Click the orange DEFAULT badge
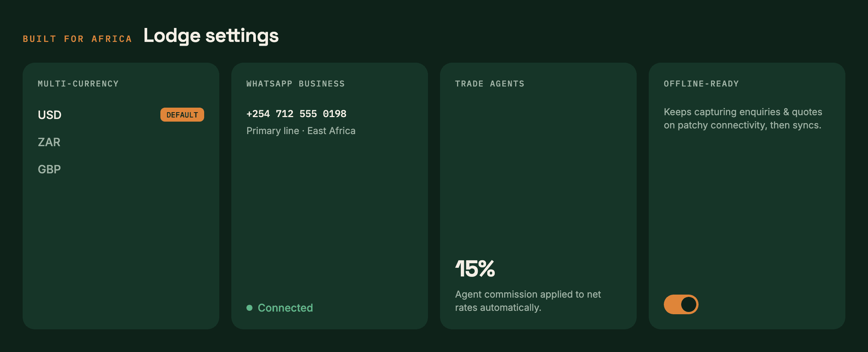Image resolution: width=868 pixels, height=352 pixels. pos(182,115)
